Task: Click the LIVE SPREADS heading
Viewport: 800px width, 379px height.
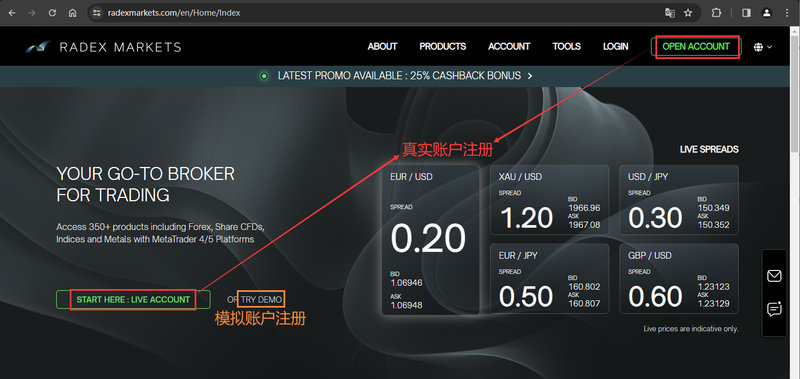Action: tap(709, 149)
